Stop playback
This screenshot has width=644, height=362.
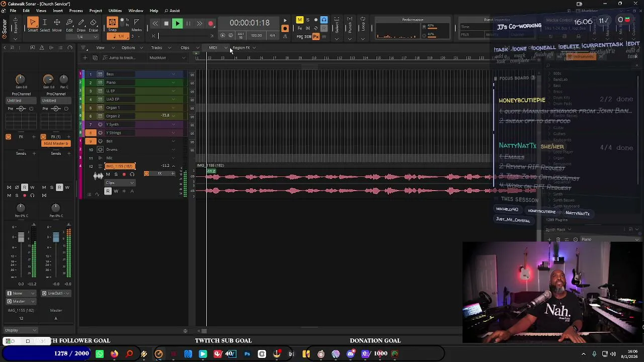[166, 24]
